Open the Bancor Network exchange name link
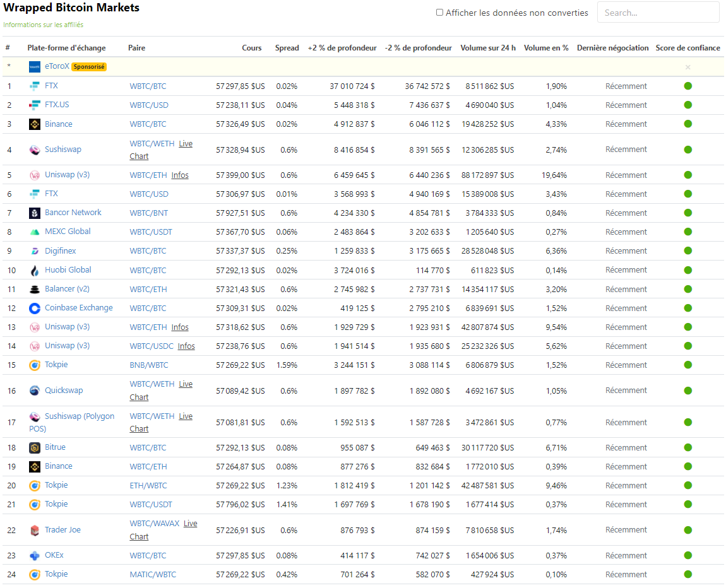The width and height of the screenshot is (726, 588). coord(73,213)
